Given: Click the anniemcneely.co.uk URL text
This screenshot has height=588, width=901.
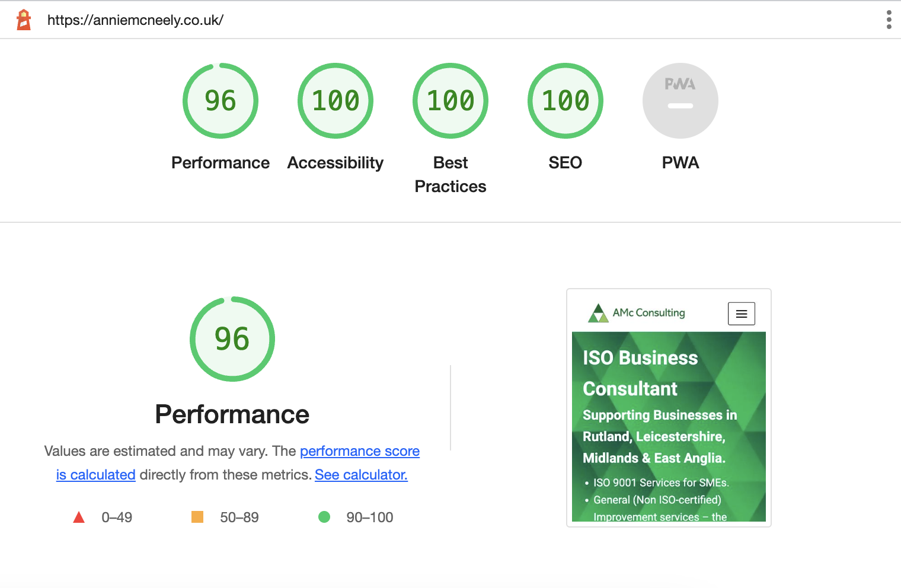Looking at the screenshot, I should (135, 20).
